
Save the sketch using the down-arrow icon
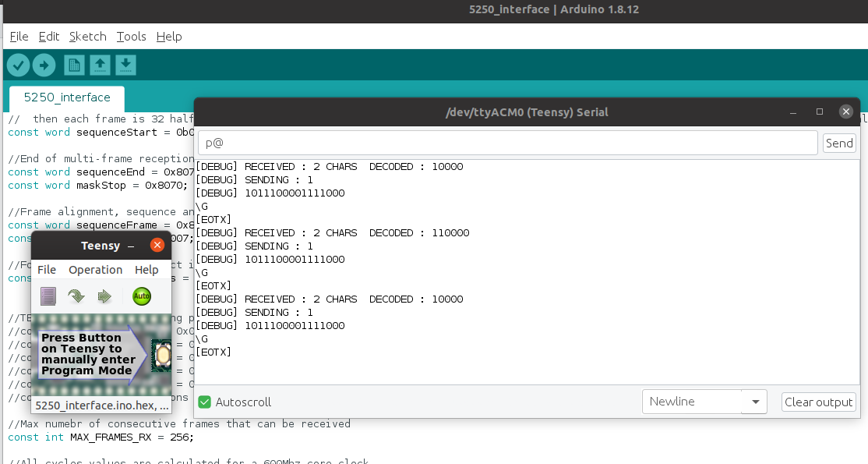125,65
